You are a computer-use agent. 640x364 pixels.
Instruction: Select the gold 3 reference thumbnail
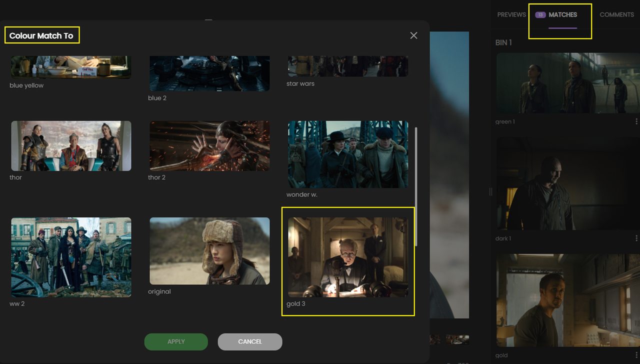348,257
